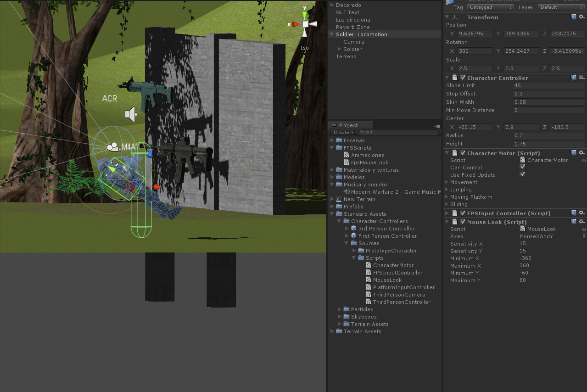587x392 pixels.
Task: Open the Mouse Look script object picker circle
Action: click(584, 229)
